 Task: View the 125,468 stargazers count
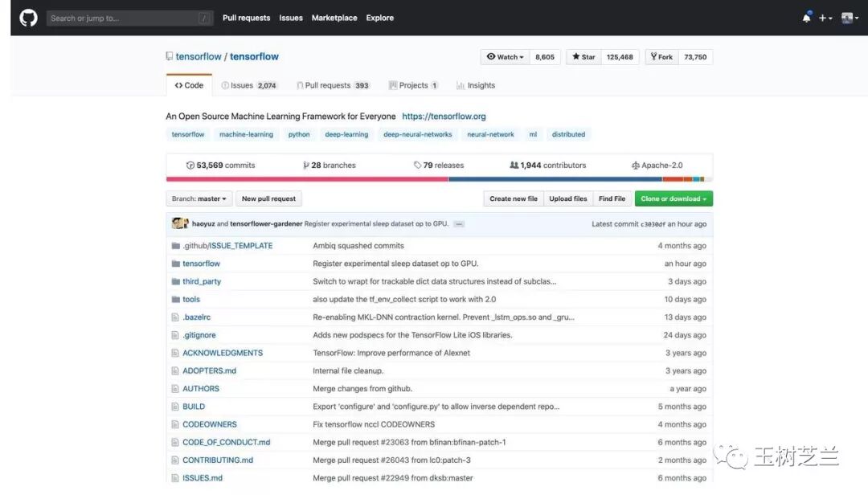[620, 57]
